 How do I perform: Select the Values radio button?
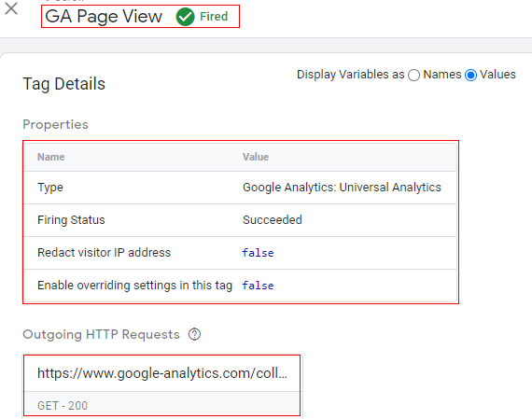click(471, 75)
